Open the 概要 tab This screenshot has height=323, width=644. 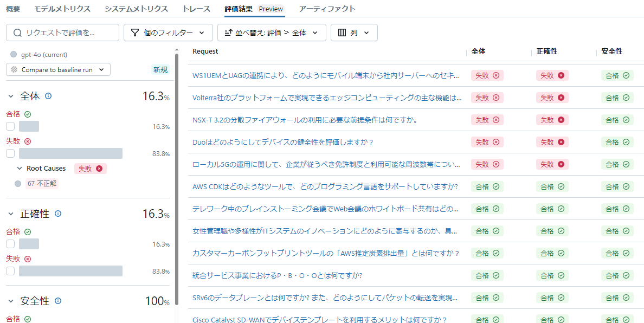click(x=12, y=9)
